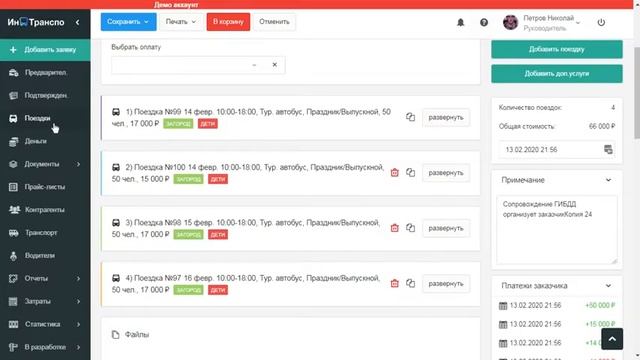Open Контрагенты section
The image size is (640, 360).
[45, 210]
